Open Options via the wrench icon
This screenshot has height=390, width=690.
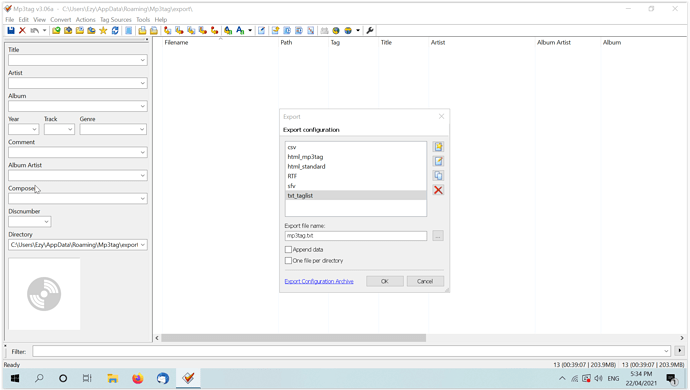370,30
